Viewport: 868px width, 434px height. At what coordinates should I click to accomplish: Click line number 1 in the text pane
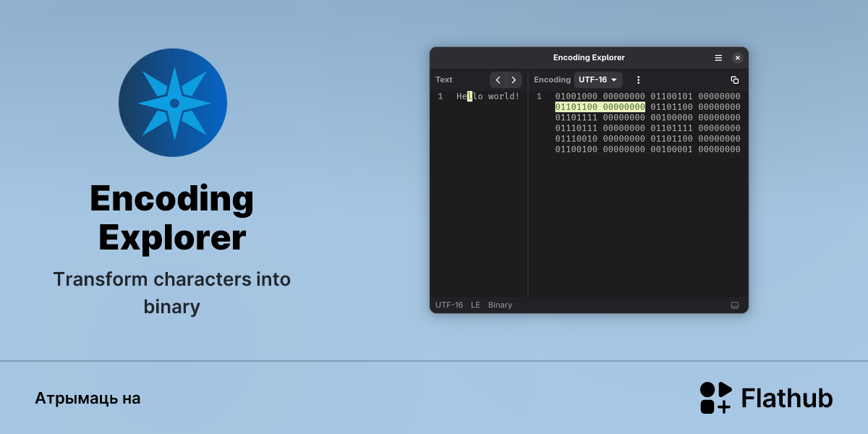pyautogui.click(x=440, y=96)
